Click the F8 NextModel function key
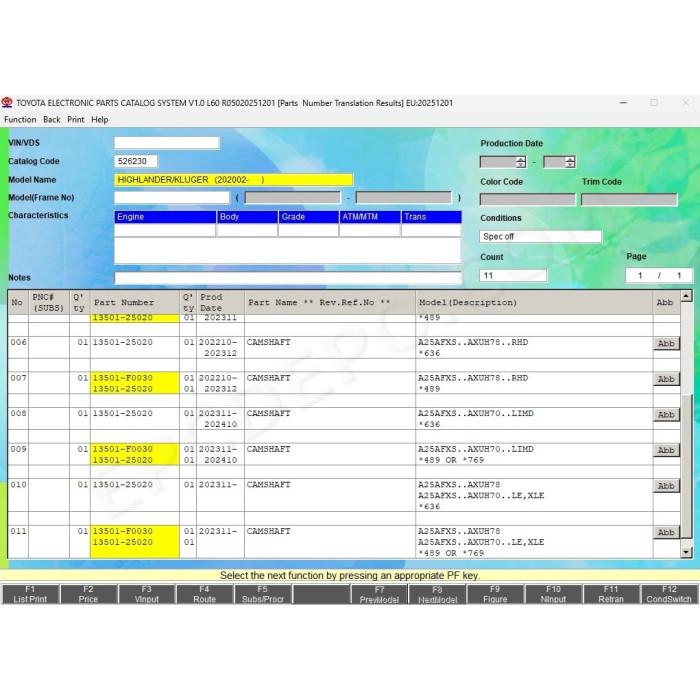The image size is (700, 700). coord(437,594)
